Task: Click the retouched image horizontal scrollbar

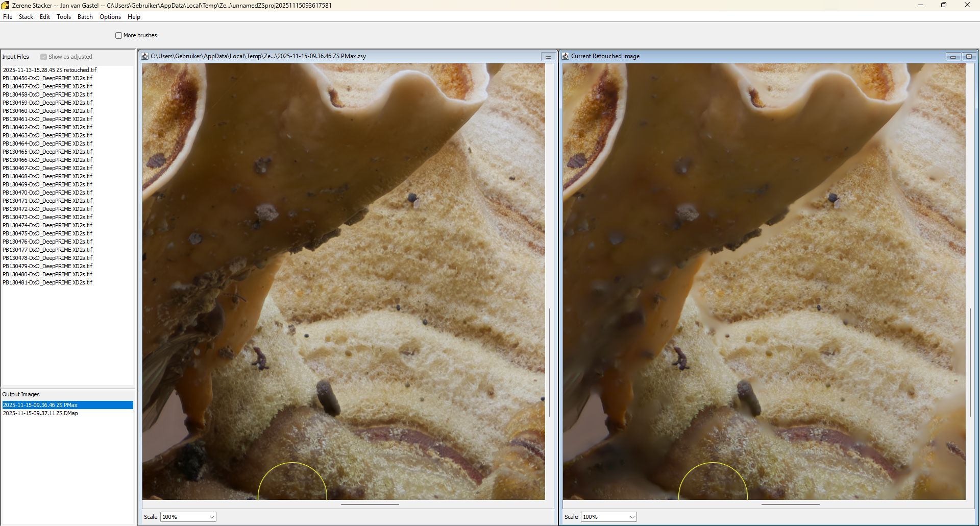Action: 790,505
